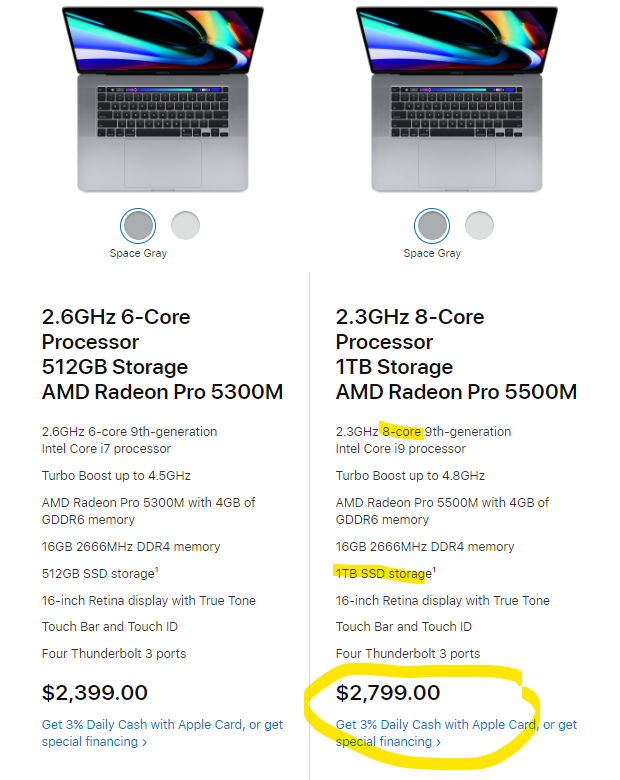Image resolution: width=620 pixels, height=780 pixels.
Task: Select Space Gray swatch for the 8-Core model
Action: click(432, 225)
